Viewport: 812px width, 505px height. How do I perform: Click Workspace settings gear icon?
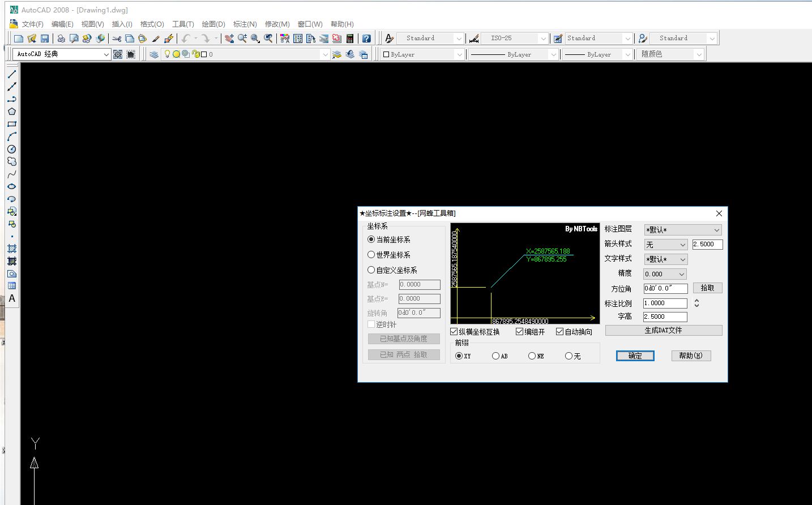(x=118, y=54)
